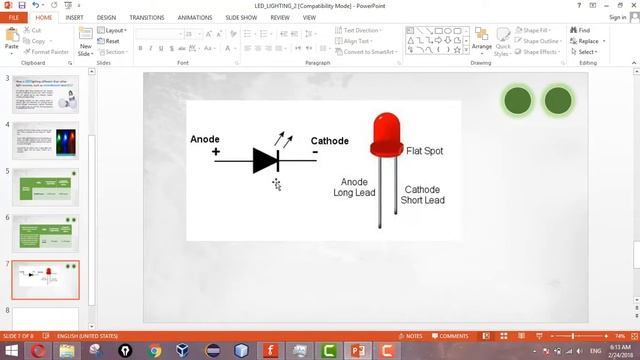Open the font name combo box
This screenshot has width=640, height=360.
159,34
